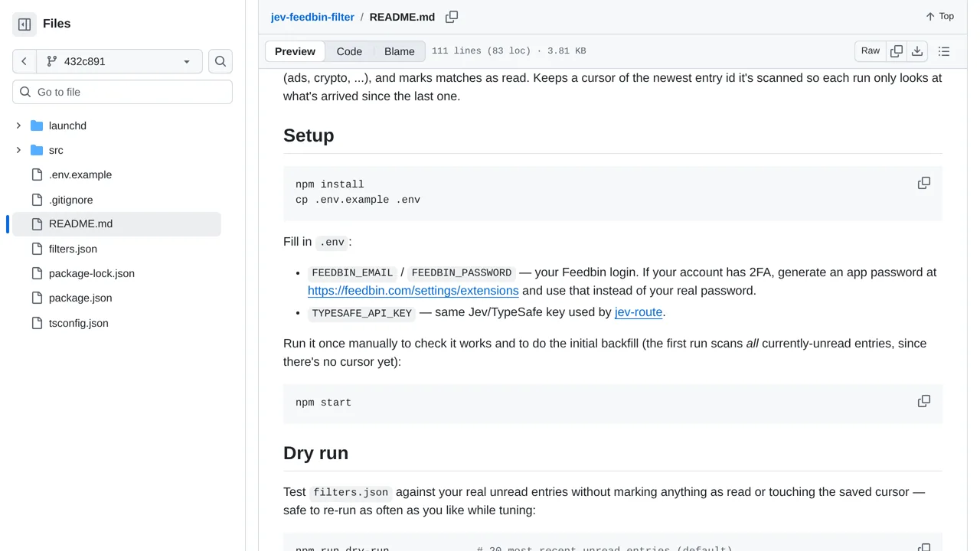980x551 pixels.
Task: Open the feedbin.com/settings/extensions link
Action: point(413,291)
